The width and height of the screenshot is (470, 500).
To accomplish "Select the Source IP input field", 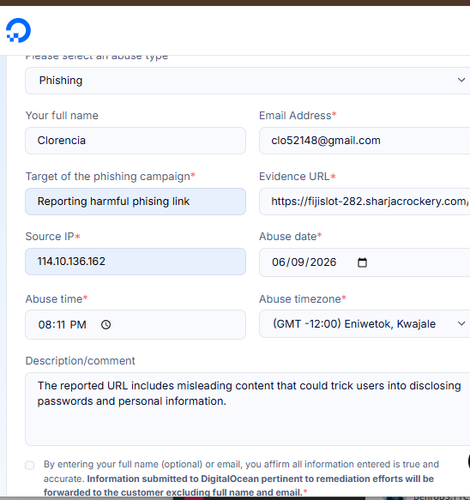I will 135,261.
